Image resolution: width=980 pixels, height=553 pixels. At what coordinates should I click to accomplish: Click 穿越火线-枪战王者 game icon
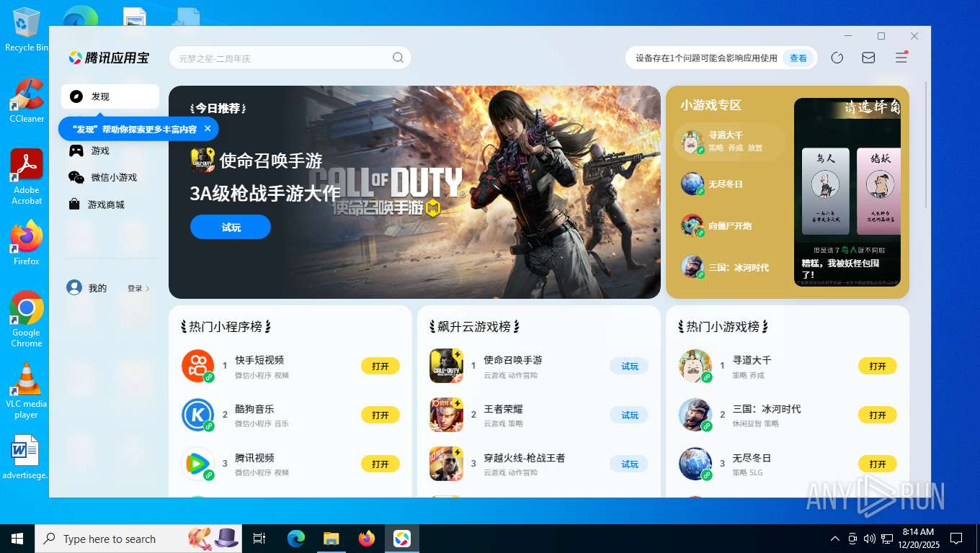(447, 464)
